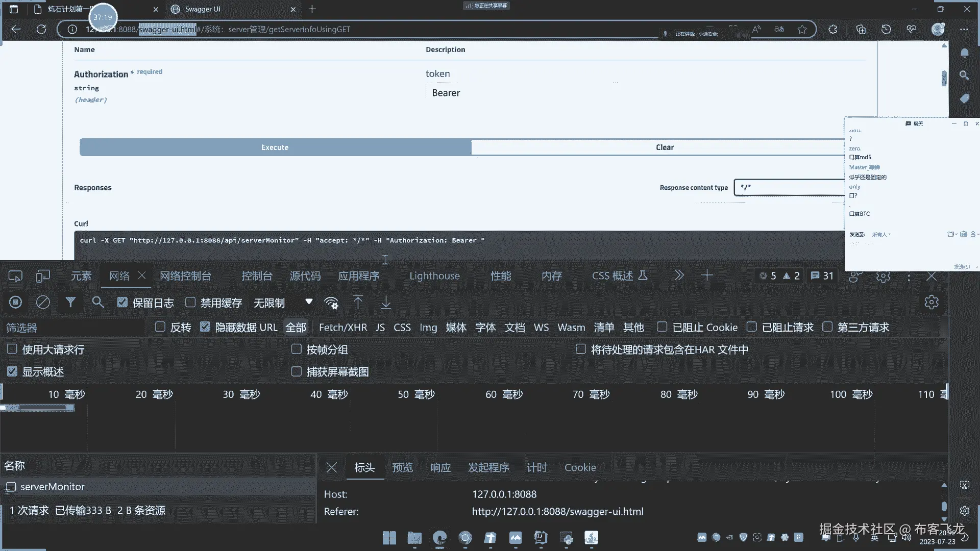Click the record network log icon

pyautogui.click(x=16, y=303)
